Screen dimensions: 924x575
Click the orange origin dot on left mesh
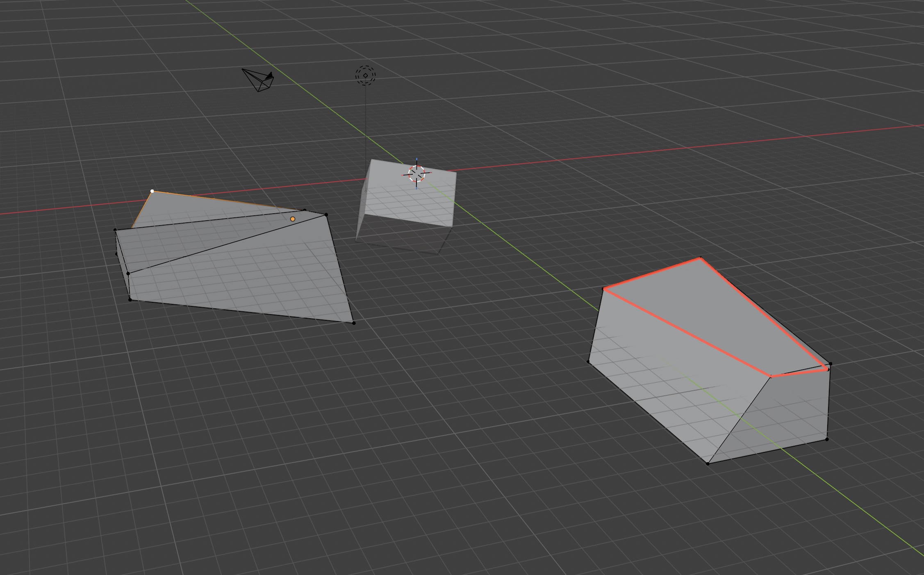tap(293, 219)
